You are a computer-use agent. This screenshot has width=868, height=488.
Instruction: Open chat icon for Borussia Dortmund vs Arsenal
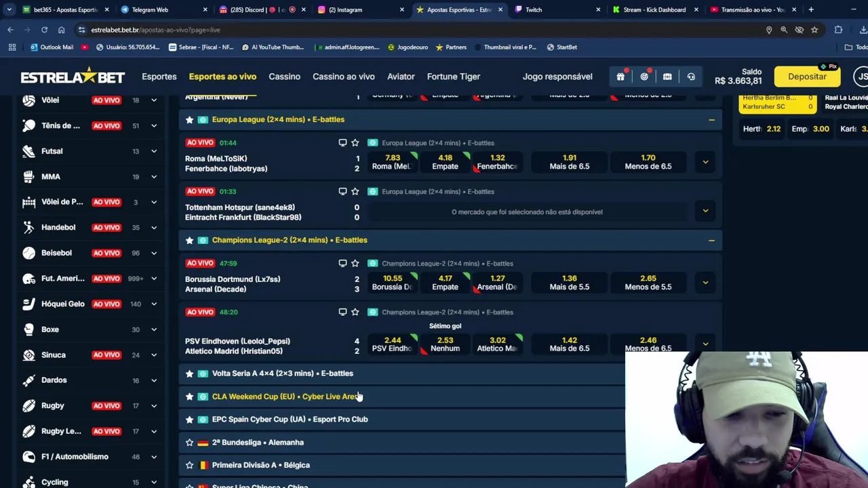[x=342, y=264]
